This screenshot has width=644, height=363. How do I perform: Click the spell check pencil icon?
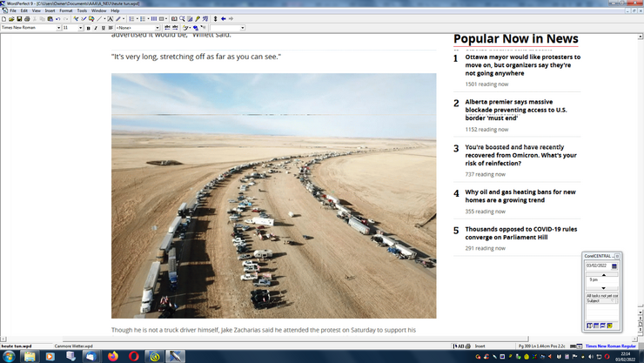(84, 19)
